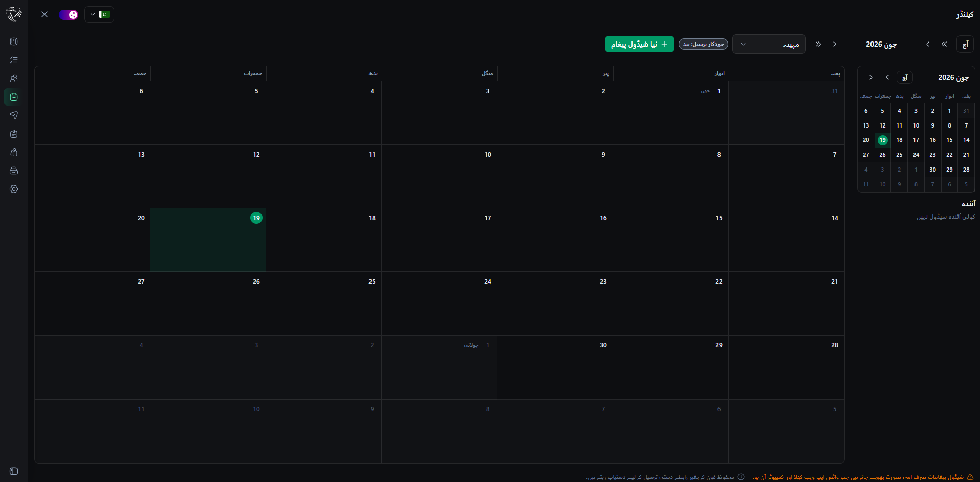Viewport: 980px width, 482px height.
Task: Click single right chevron next to double right chevron
Action: coord(835,44)
